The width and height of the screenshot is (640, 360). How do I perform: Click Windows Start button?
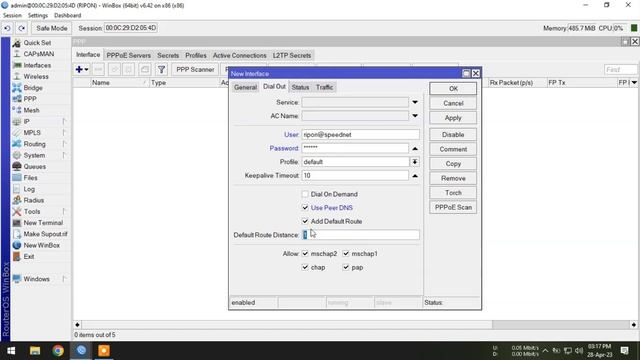[x=11, y=351]
